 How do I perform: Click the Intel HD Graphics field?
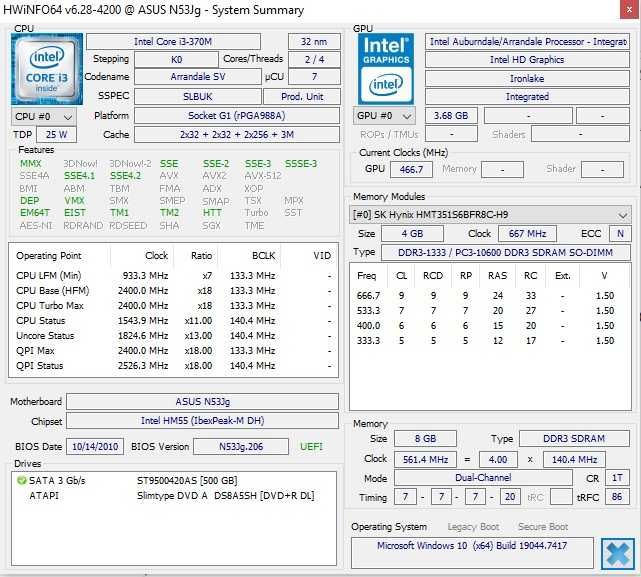527,60
